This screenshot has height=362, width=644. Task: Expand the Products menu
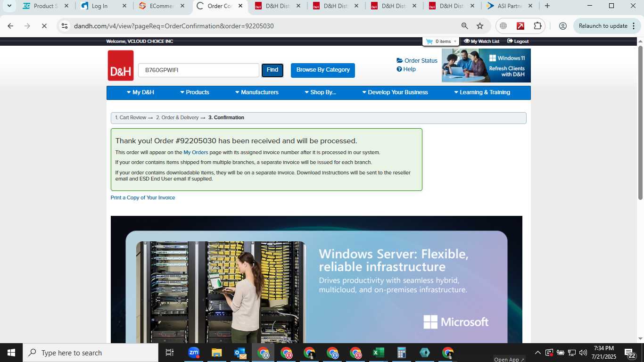[x=195, y=92]
